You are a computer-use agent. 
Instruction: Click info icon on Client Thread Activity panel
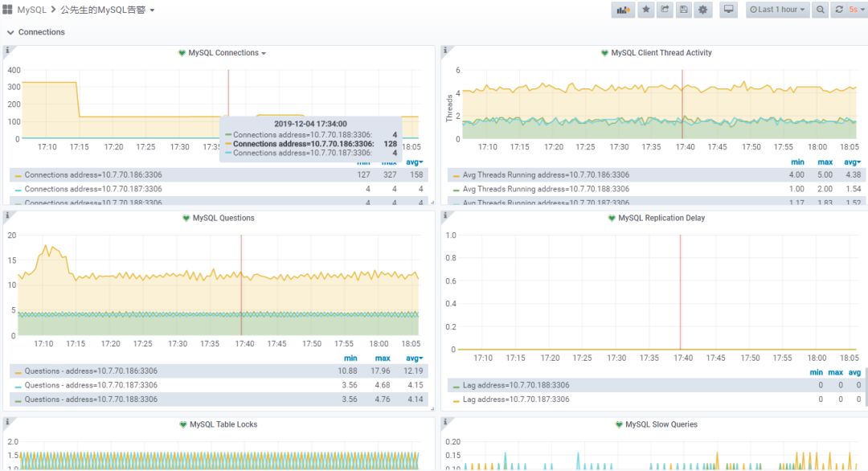pyautogui.click(x=444, y=51)
